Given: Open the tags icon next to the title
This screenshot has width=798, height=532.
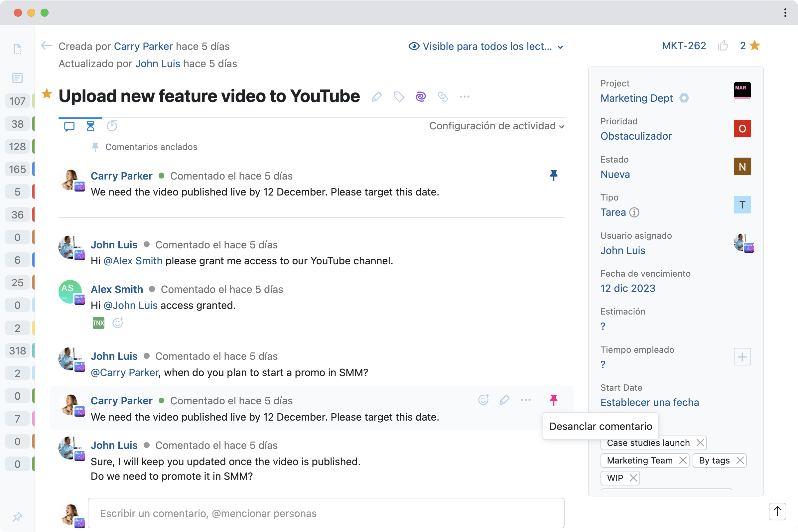Looking at the screenshot, I should pos(399,97).
